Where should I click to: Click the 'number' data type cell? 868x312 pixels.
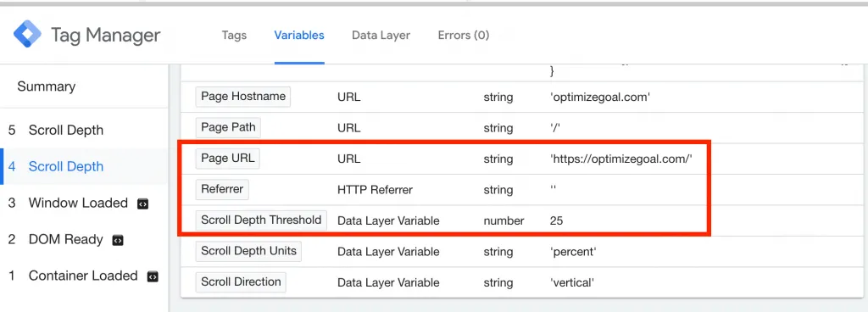tap(504, 221)
